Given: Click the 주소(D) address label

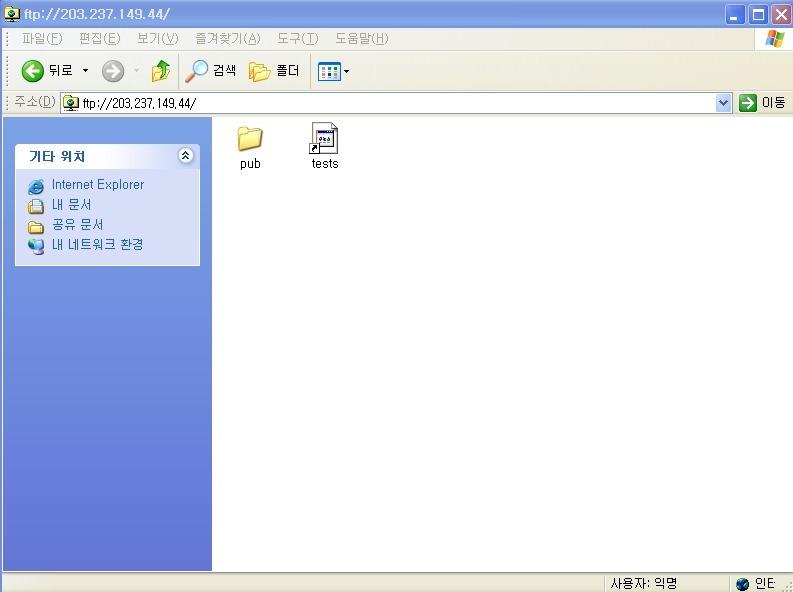Looking at the screenshot, I should 34,102.
